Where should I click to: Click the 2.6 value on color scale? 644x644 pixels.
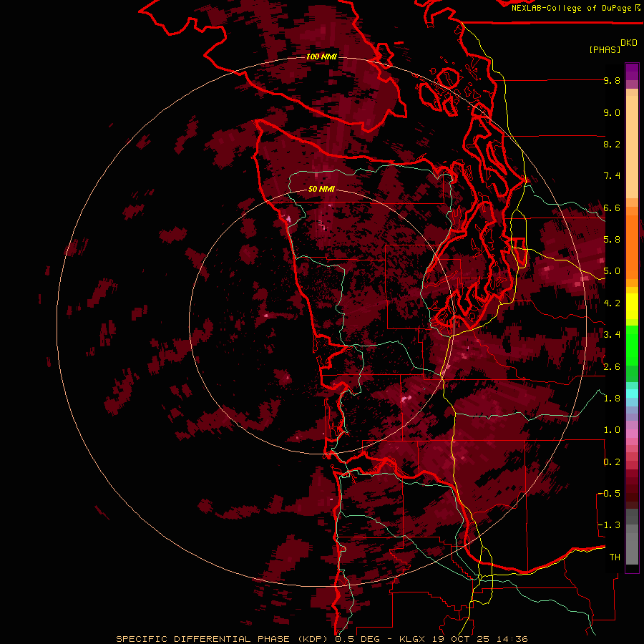(612, 367)
